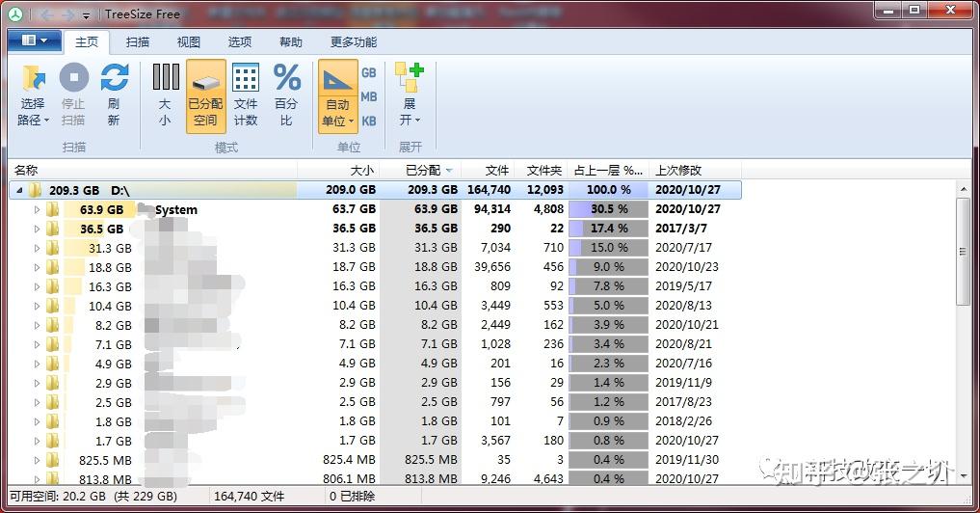
Task: Sort by the Last Modified (上次修改) column header
Action: (x=695, y=170)
